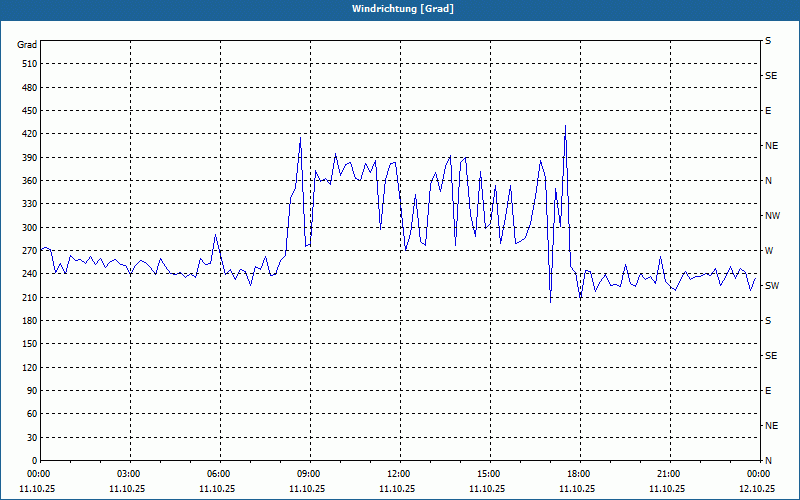Click the 30 y-axis value

tap(32, 437)
